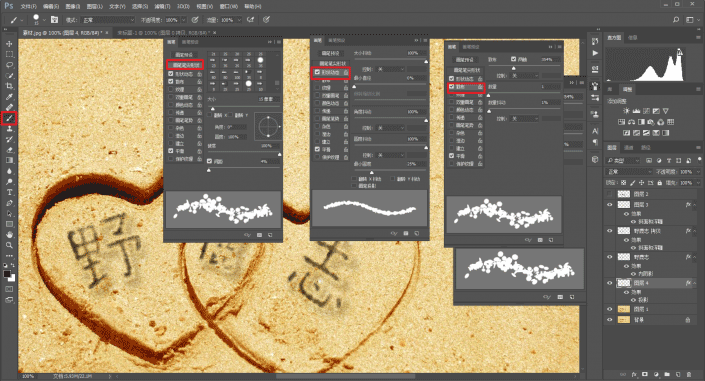This screenshot has width=705, height=381.
Task: Select the Move tool
Action: [9, 44]
